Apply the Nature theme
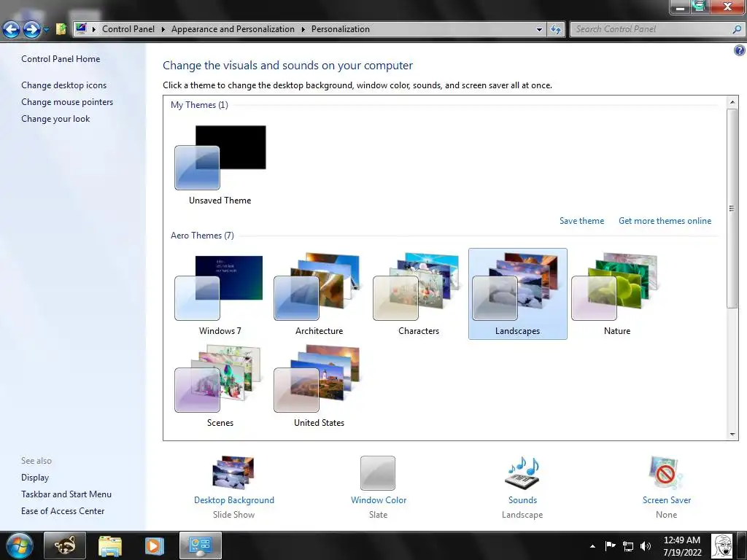Screen dimensions: 747x560 click(x=617, y=294)
